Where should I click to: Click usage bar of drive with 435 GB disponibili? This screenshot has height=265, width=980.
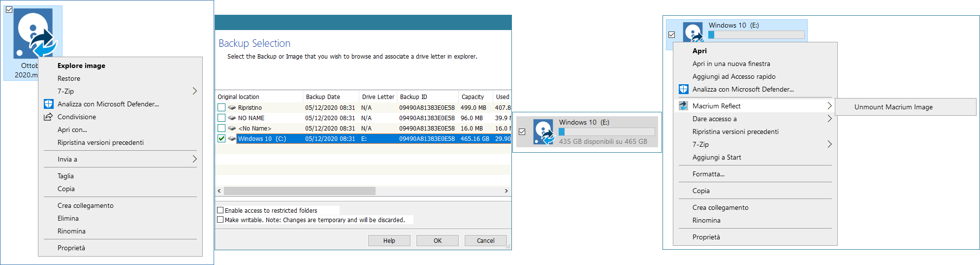coord(607,132)
